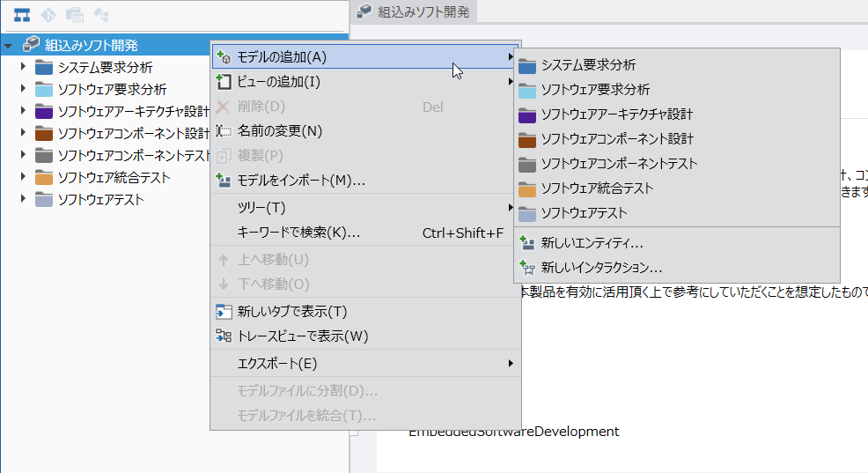Click the 新しいエンティティ plus icon
Image resolution: width=868 pixels, height=473 pixels.
[527, 243]
